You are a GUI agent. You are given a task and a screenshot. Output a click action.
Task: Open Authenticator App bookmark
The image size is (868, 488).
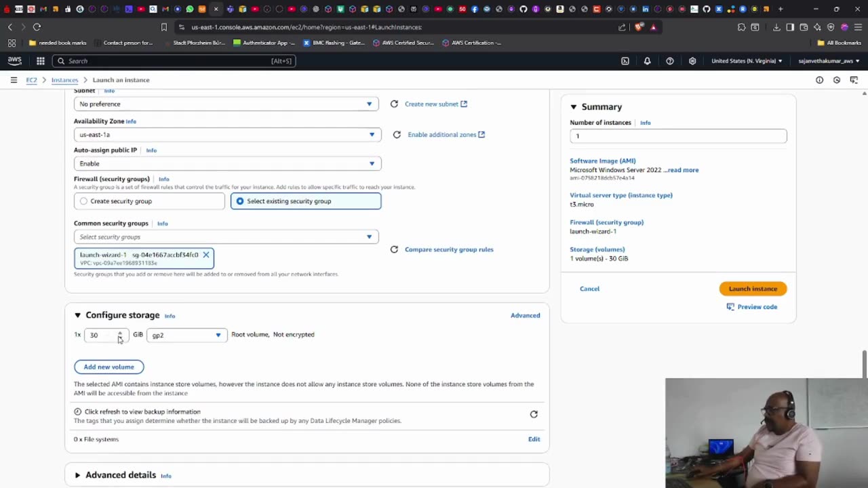[264, 43]
